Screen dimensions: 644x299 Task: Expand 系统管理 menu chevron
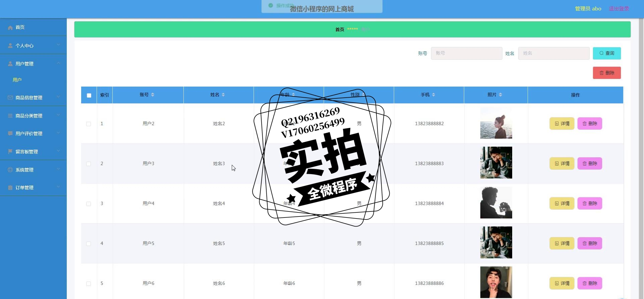tap(58, 169)
